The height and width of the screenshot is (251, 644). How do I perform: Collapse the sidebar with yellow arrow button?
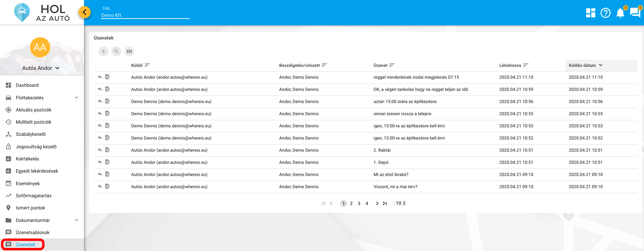pos(85,12)
